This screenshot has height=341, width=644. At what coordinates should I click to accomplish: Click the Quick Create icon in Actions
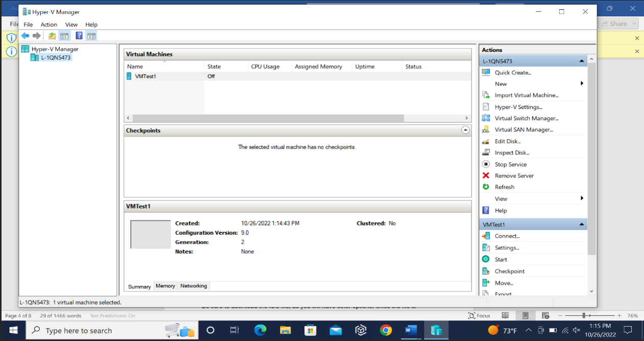pyautogui.click(x=486, y=73)
